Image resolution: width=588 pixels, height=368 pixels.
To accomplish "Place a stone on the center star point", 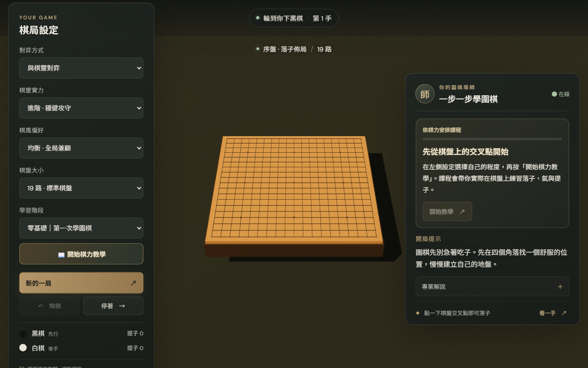I will tap(294, 182).
